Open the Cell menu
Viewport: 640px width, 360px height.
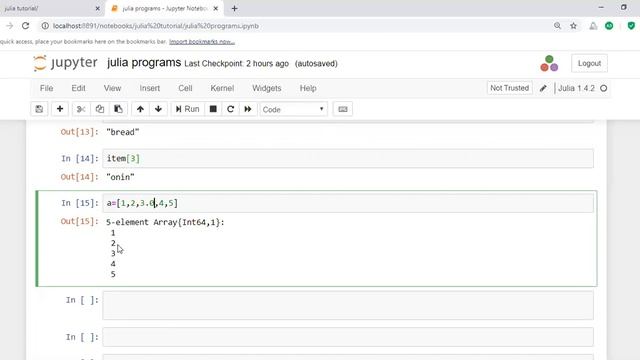pos(185,88)
